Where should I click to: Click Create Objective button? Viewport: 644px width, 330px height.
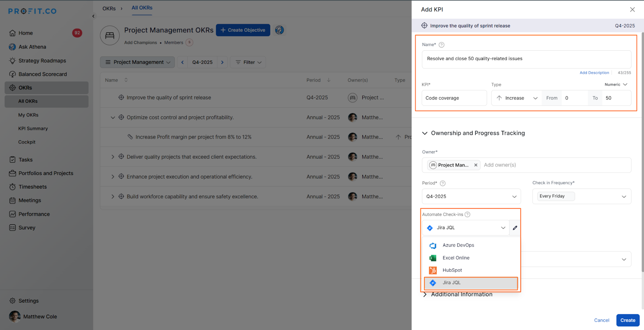tap(243, 30)
